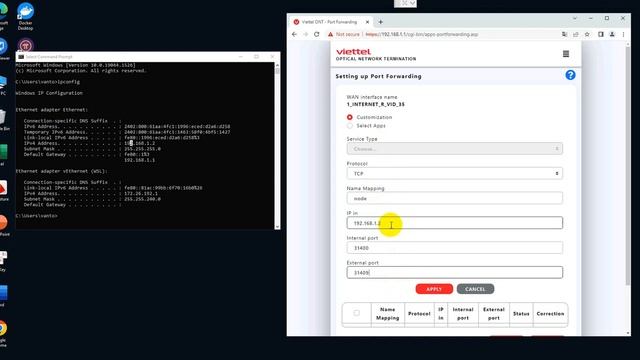
Task: Click the Viettel logo
Action: pyautogui.click(x=353, y=51)
